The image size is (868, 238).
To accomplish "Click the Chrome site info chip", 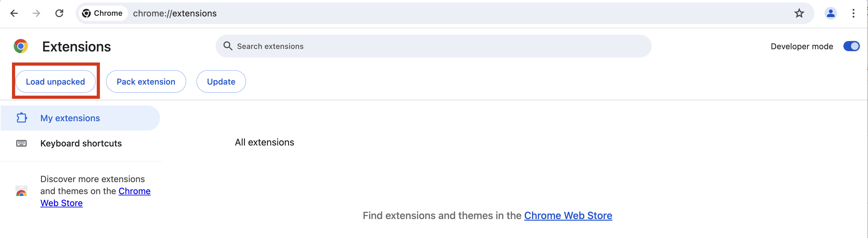I will click(x=102, y=14).
